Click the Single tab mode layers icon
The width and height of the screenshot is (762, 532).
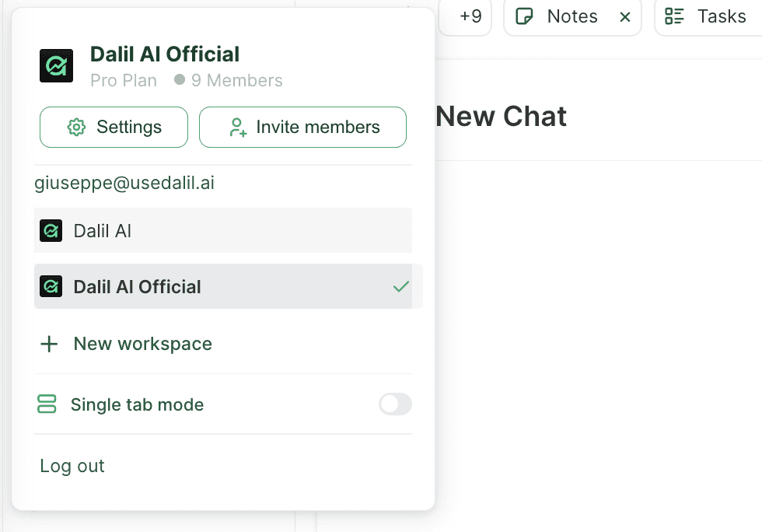pos(47,404)
